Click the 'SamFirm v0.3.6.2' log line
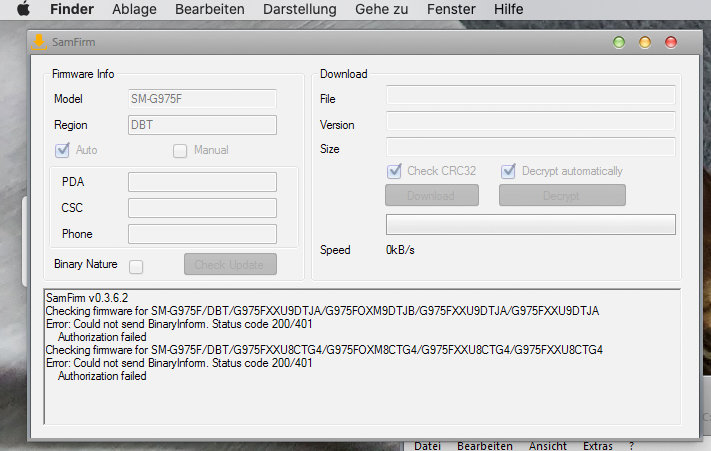Viewport: 711px width, 451px height. tap(87, 298)
